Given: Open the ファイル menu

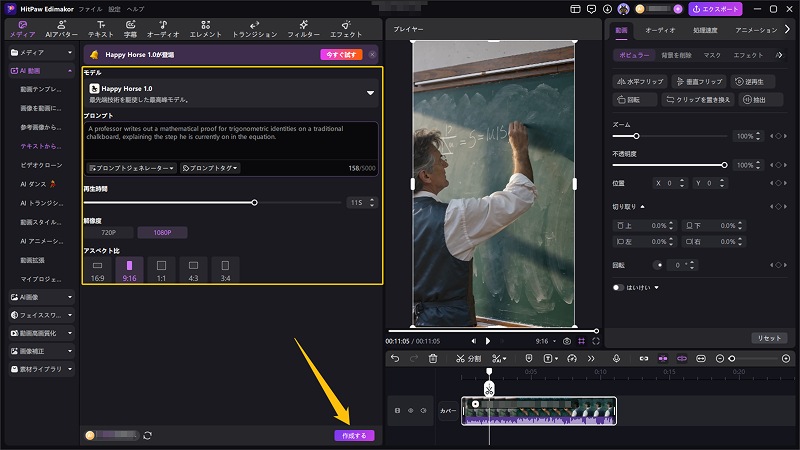Looking at the screenshot, I should (90, 9).
